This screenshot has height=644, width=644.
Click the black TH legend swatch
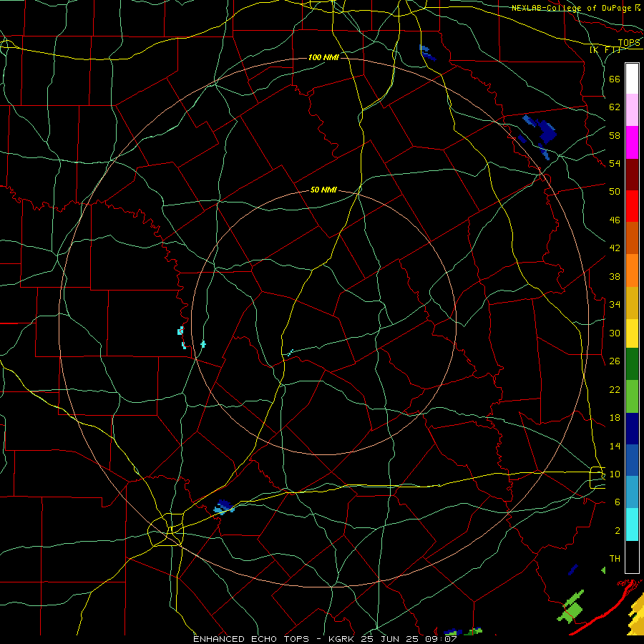(632, 557)
